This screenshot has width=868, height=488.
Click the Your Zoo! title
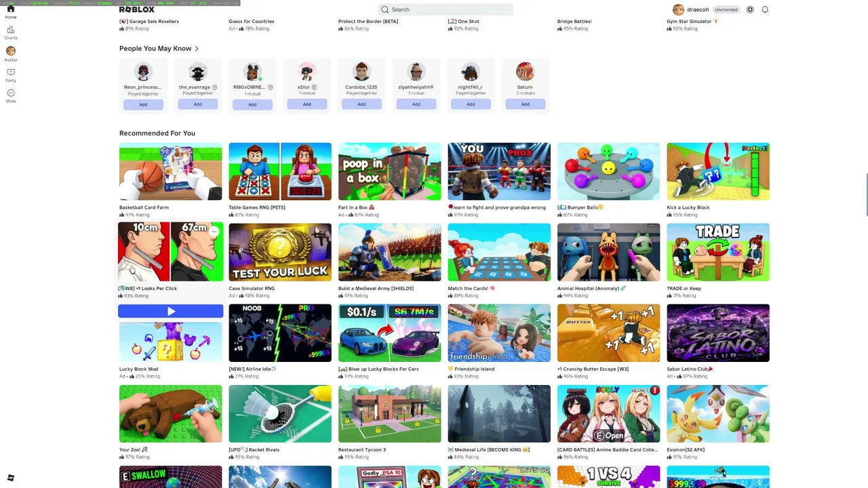pos(134,450)
